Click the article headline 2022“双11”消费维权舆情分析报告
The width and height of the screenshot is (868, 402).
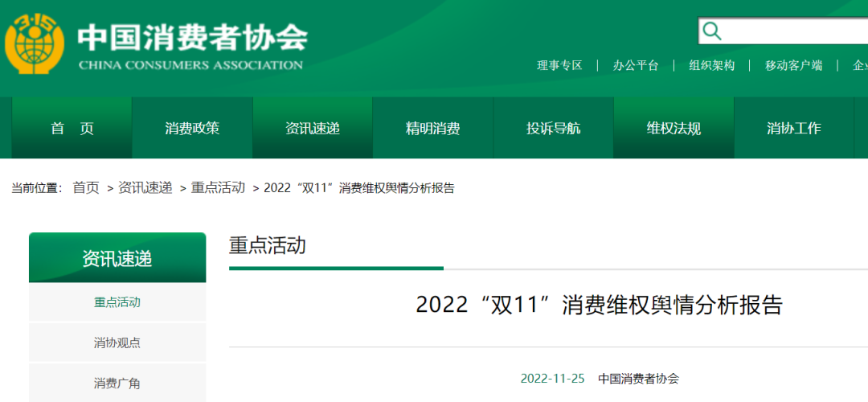tap(599, 305)
